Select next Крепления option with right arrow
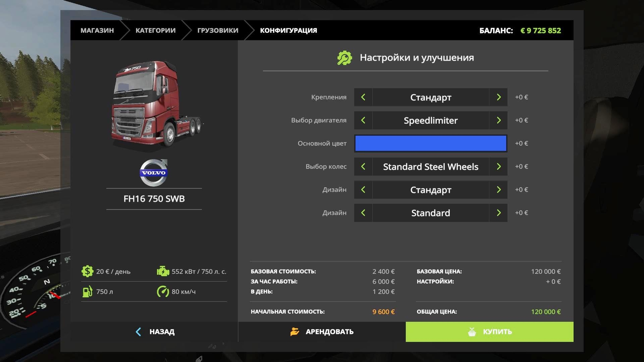This screenshot has height=362, width=644. click(x=498, y=97)
